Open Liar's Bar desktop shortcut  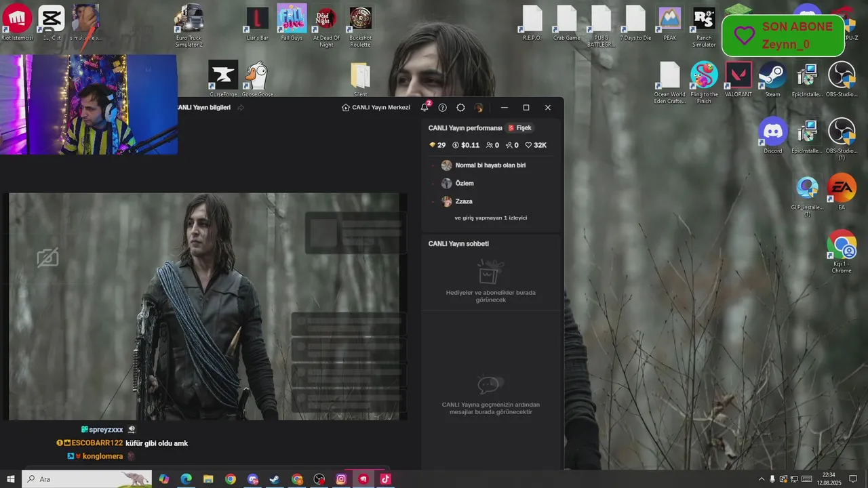tap(257, 22)
